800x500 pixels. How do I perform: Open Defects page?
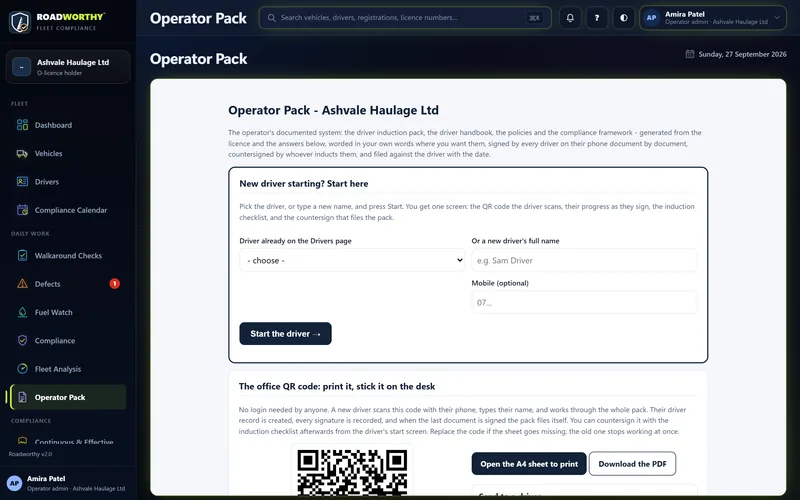click(68, 284)
